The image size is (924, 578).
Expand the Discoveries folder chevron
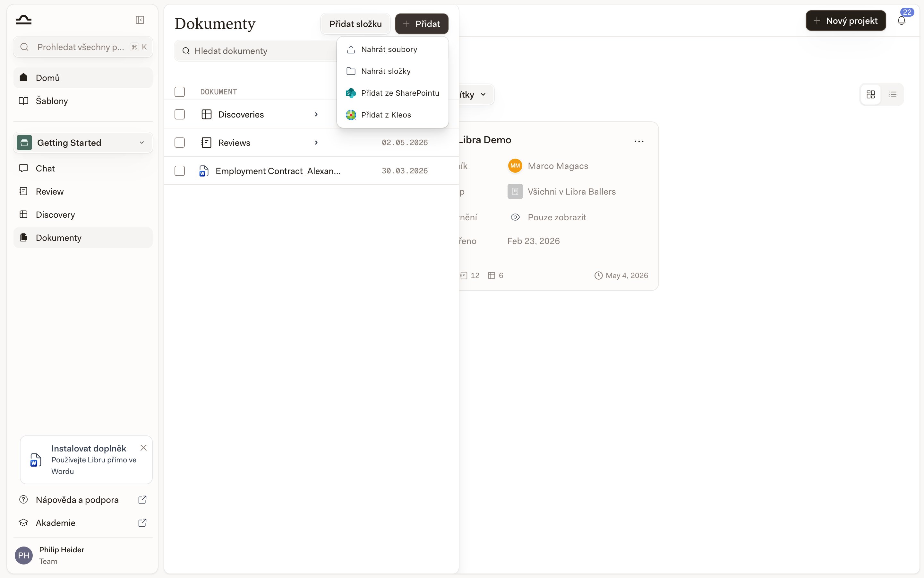(316, 114)
